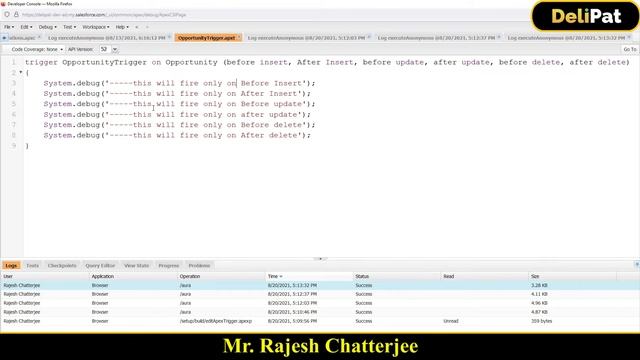
Task: Sort logs by the Size column header
Action: pyautogui.click(x=573, y=276)
